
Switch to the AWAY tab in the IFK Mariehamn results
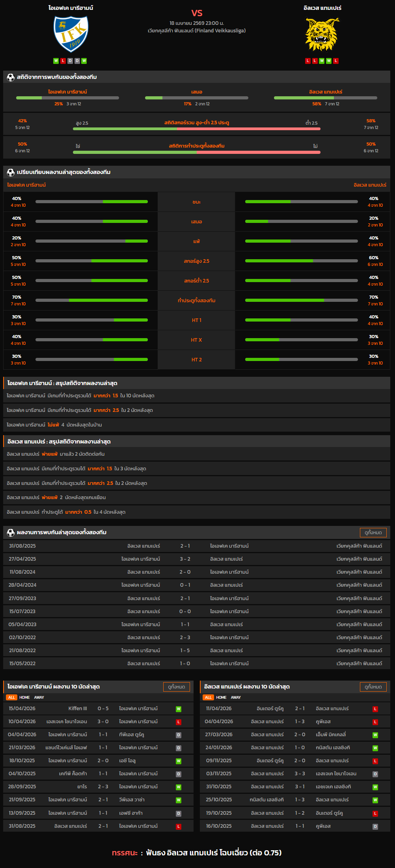(39, 698)
